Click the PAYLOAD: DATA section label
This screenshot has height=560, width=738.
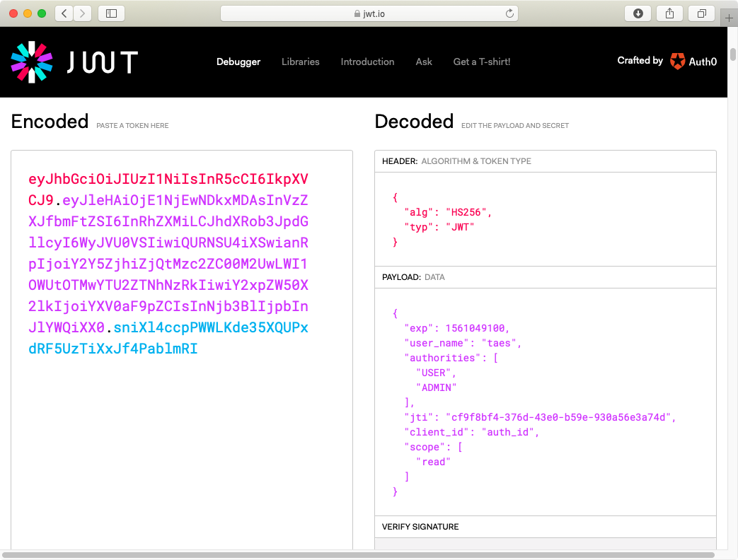click(413, 277)
